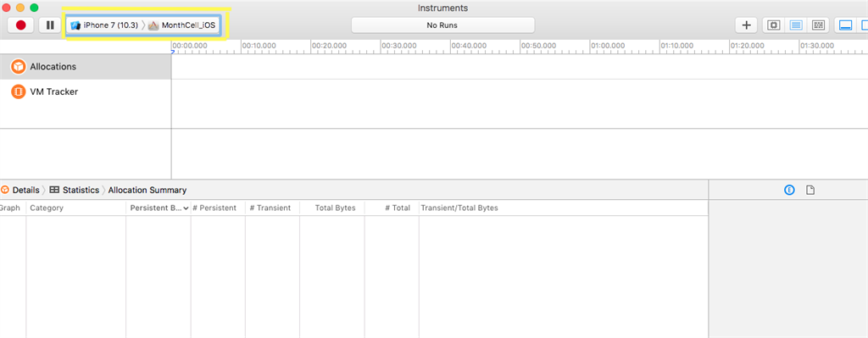The height and width of the screenshot is (338, 868).
Task: Open the Statistics breadcrumb menu
Action: [81, 190]
